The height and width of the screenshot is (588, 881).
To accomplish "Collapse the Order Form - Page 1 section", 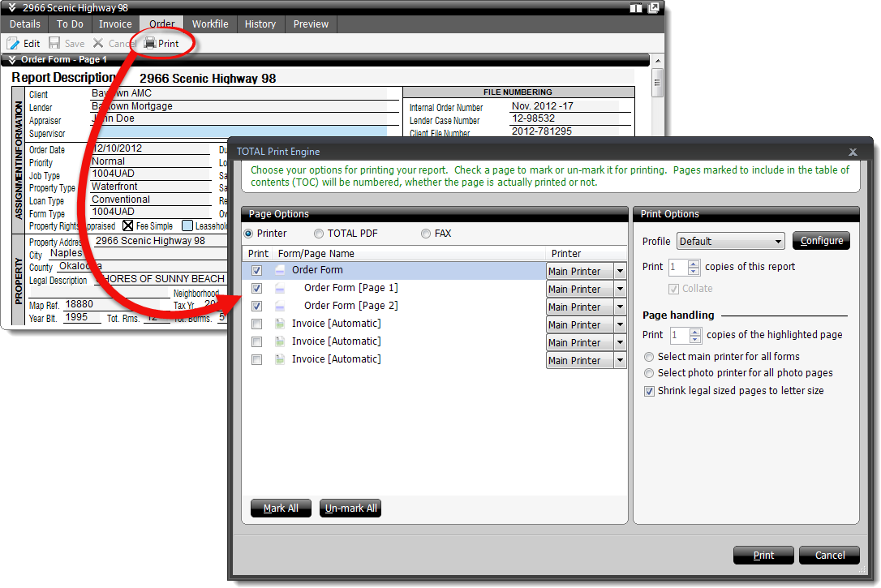I will tap(12, 60).
